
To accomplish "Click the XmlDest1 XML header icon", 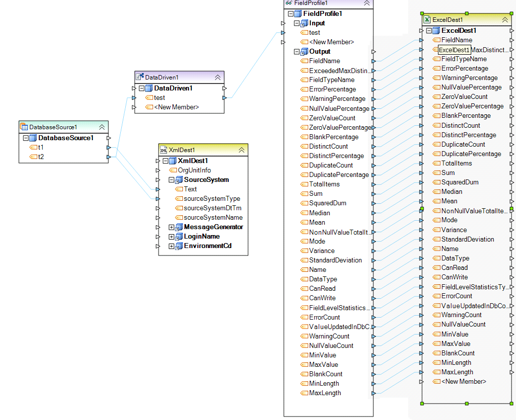I will 164,150.
